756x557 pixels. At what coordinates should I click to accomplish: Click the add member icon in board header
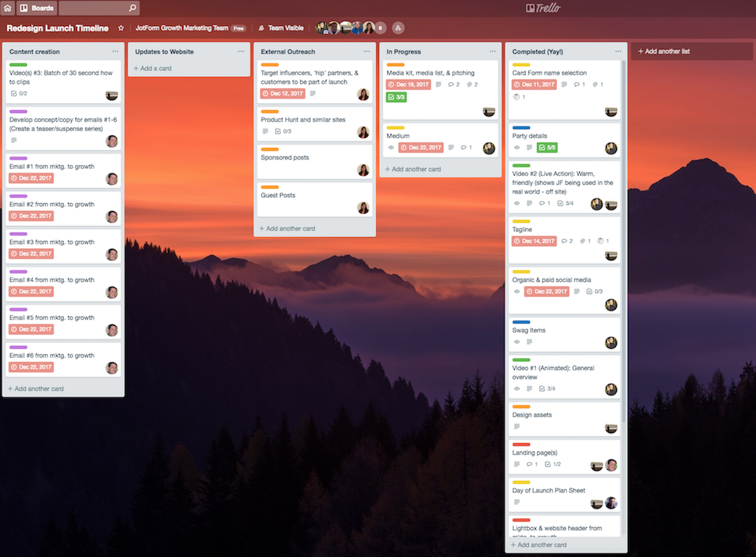(x=398, y=28)
